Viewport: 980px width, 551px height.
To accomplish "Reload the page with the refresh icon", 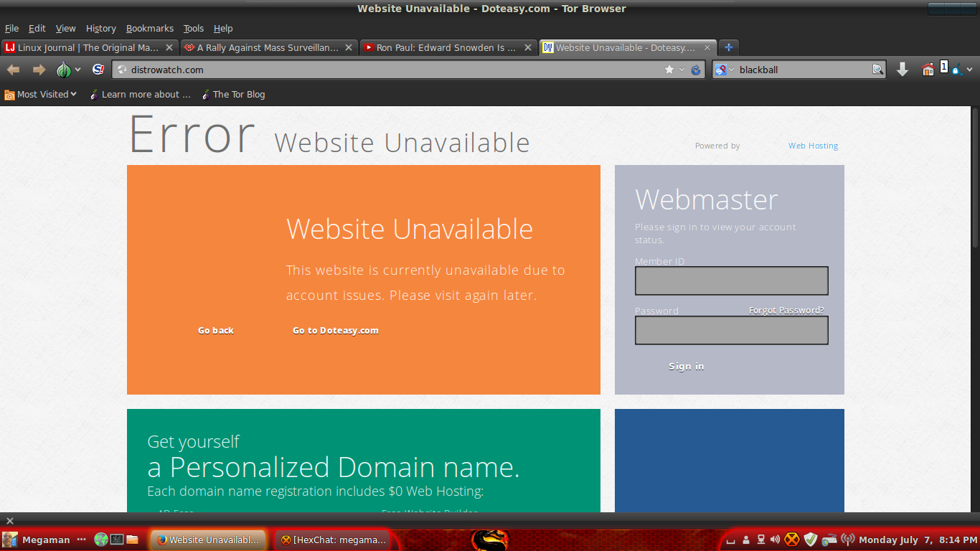I will pos(695,70).
